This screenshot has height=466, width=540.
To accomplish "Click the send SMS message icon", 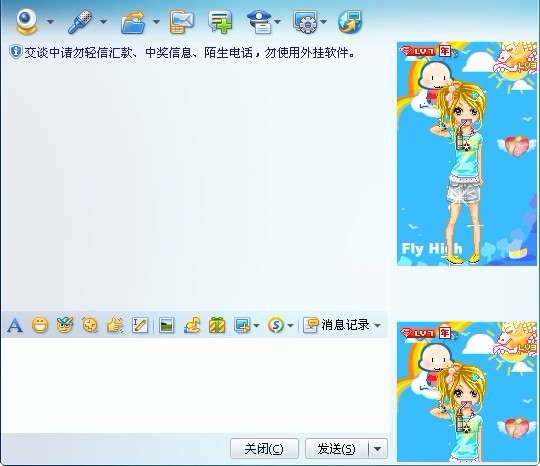I will click(181, 22).
